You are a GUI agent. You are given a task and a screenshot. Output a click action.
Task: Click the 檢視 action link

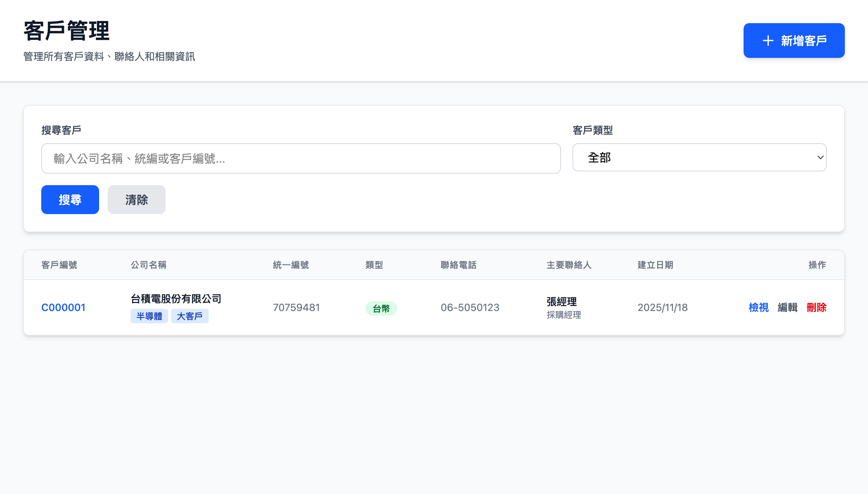(x=758, y=308)
